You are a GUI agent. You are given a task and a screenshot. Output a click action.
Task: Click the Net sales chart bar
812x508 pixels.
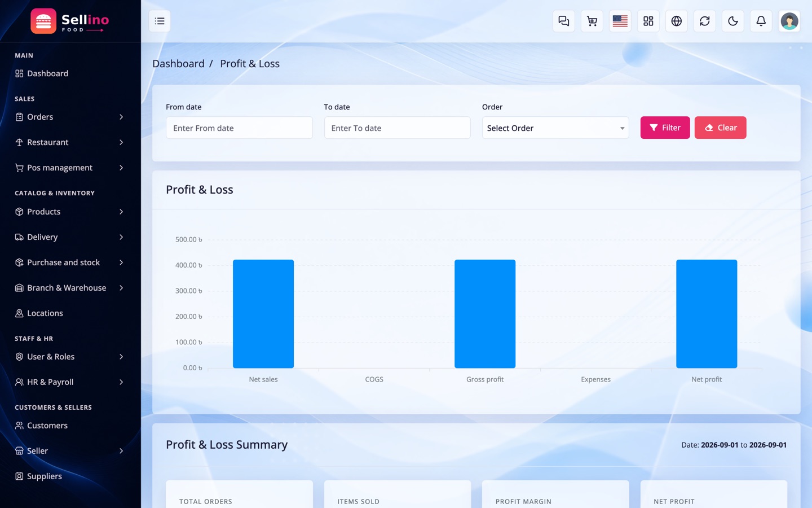pyautogui.click(x=263, y=314)
